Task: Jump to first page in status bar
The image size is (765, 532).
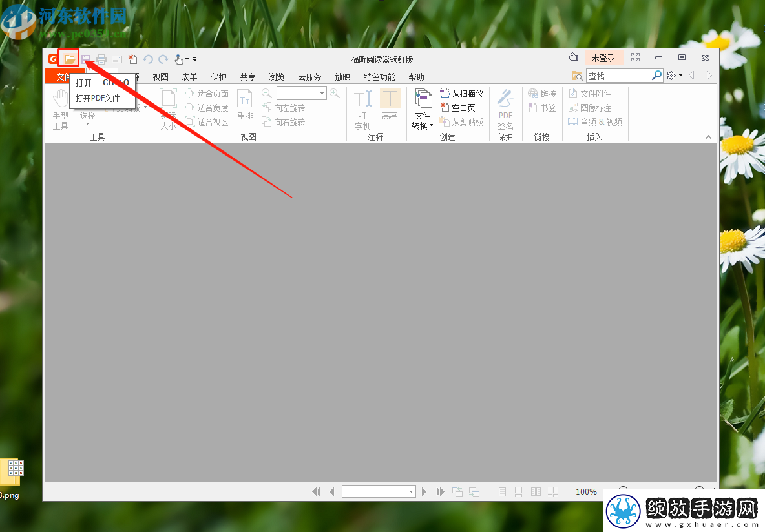Action: pos(316,491)
